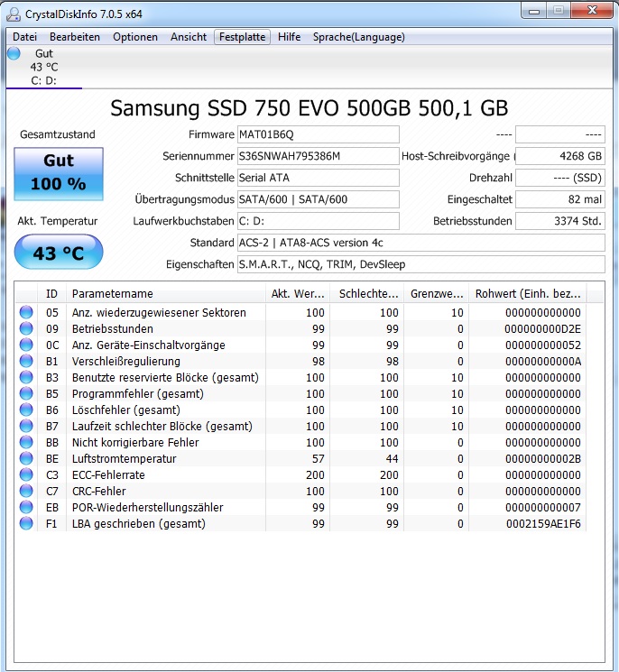Click the Schlechte... column header
The image size is (619, 672).
click(x=367, y=294)
